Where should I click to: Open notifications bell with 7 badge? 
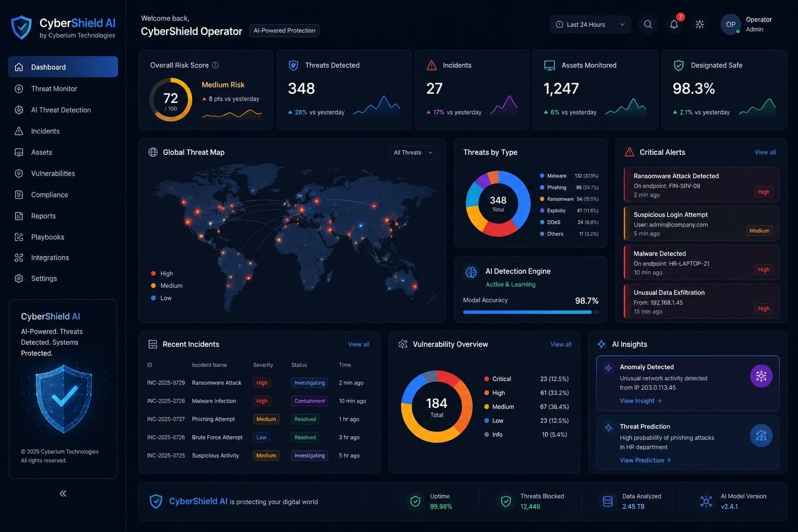[x=674, y=24]
